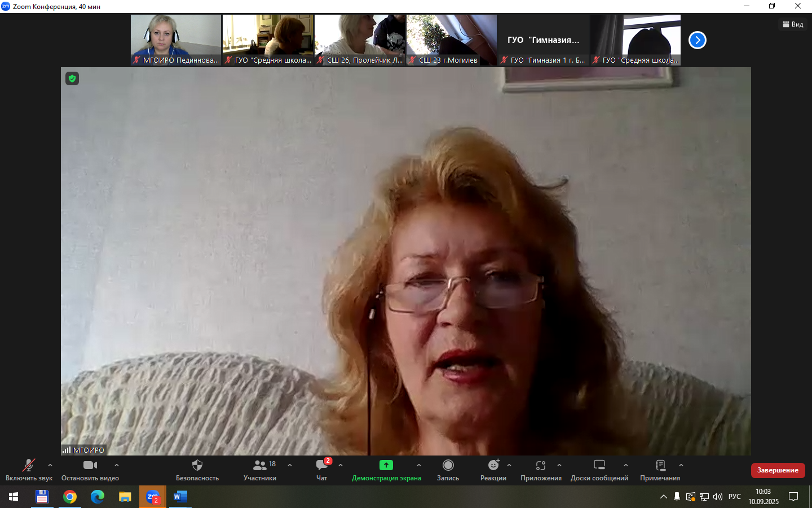
Task: Expand video options arrow next to camera
Action: (117, 465)
